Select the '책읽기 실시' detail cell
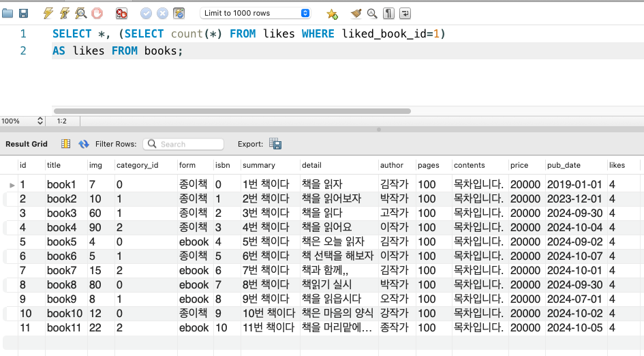 point(326,284)
